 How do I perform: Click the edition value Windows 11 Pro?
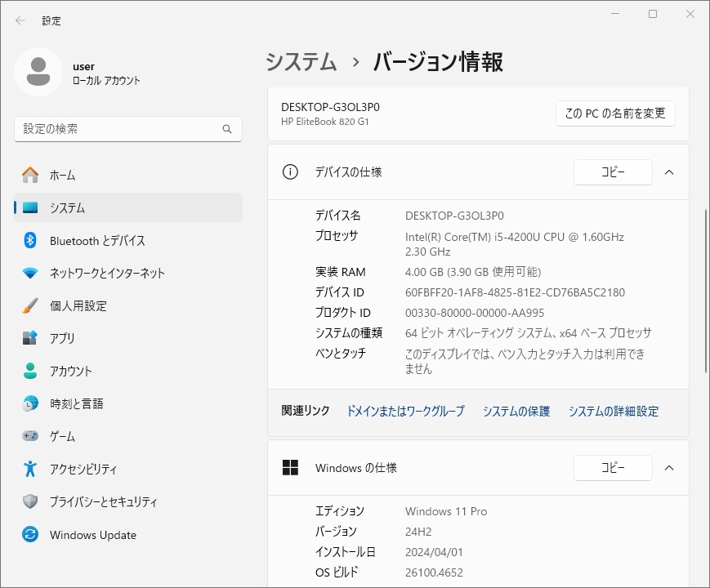446,511
